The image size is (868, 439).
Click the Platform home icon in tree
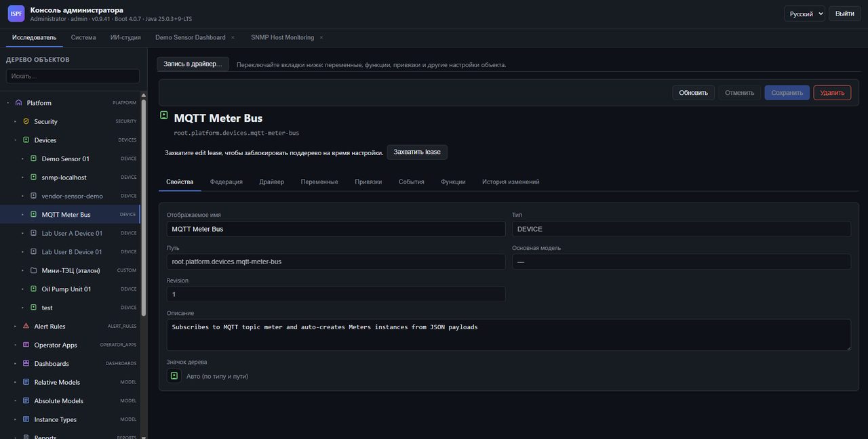tap(18, 103)
